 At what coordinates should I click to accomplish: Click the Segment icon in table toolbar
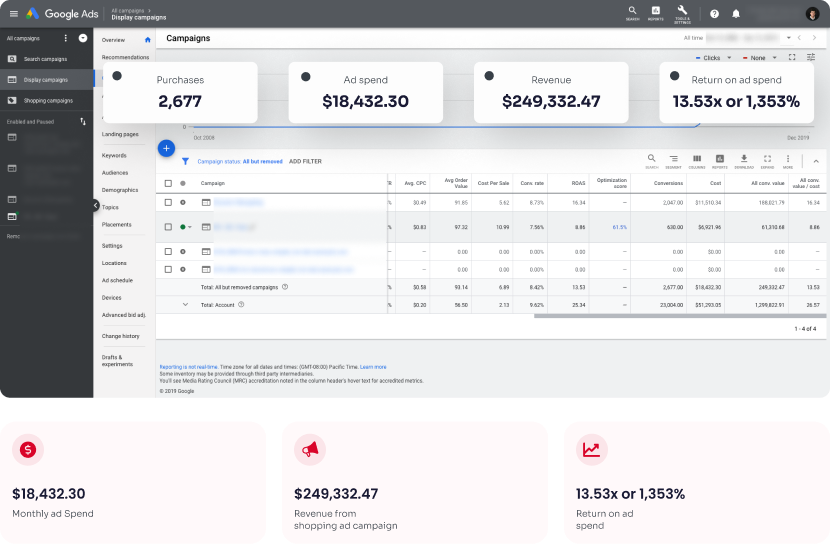click(673, 160)
